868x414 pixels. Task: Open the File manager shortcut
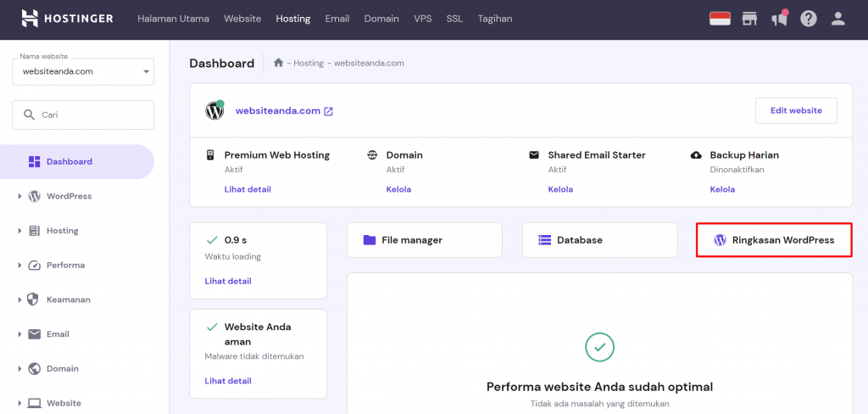coord(424,240)
